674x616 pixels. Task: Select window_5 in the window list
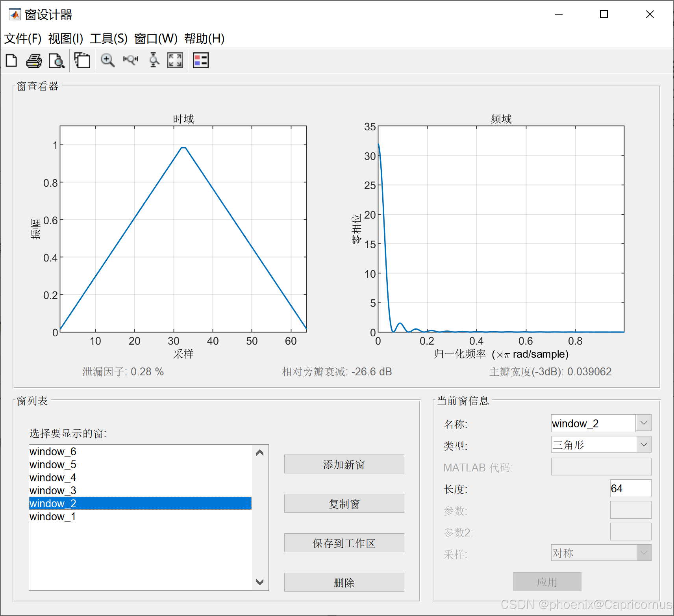(141, 464)
